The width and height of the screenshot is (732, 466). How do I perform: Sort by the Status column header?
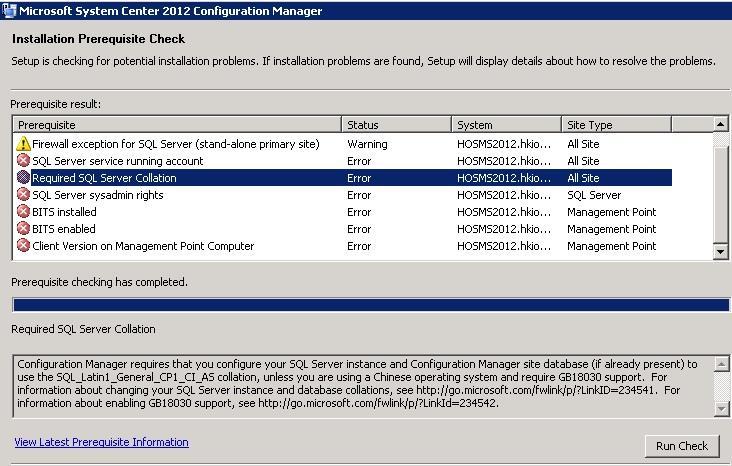tap(396, 125)
